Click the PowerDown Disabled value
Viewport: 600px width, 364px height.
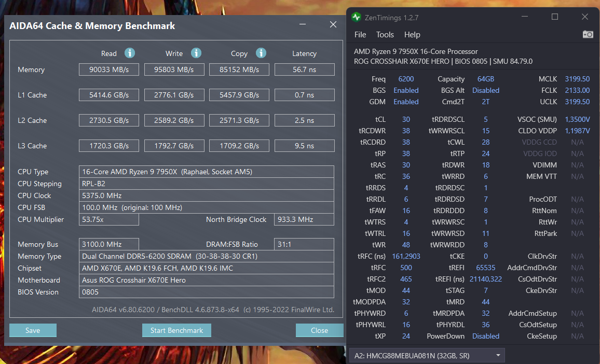(486, 336)
